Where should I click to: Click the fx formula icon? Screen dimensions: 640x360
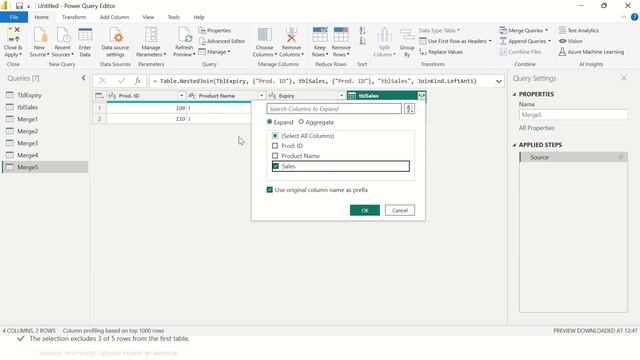(138, 81)
